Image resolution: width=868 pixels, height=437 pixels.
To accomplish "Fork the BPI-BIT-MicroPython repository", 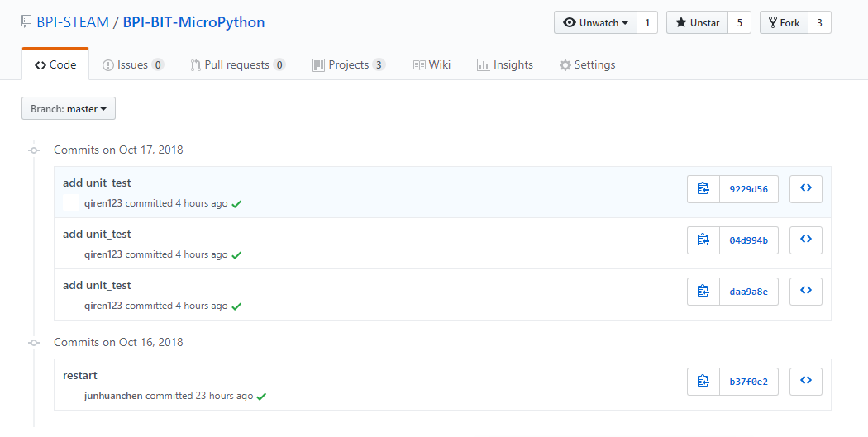I will coord(784,22).
